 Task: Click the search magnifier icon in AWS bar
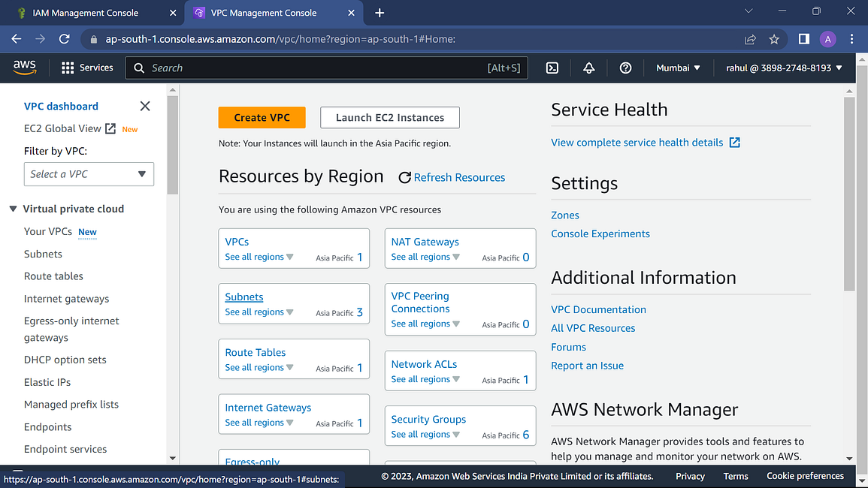tap(139, 68)
